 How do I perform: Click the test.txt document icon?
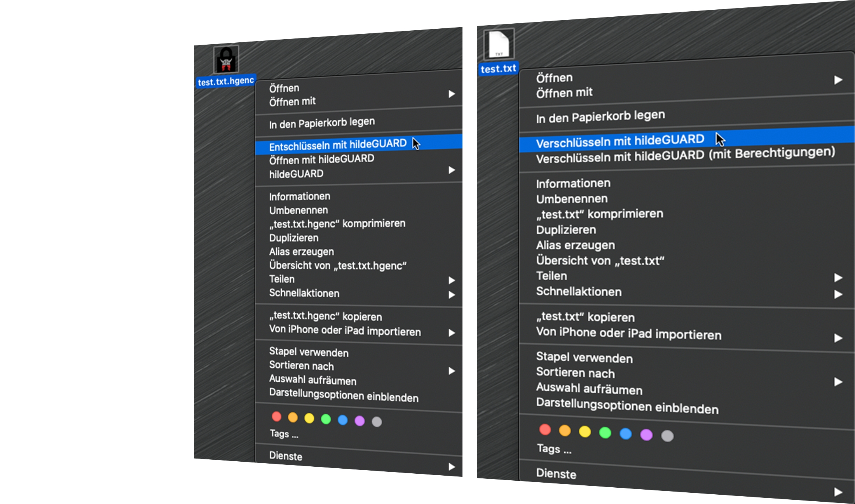coord(499,44)
